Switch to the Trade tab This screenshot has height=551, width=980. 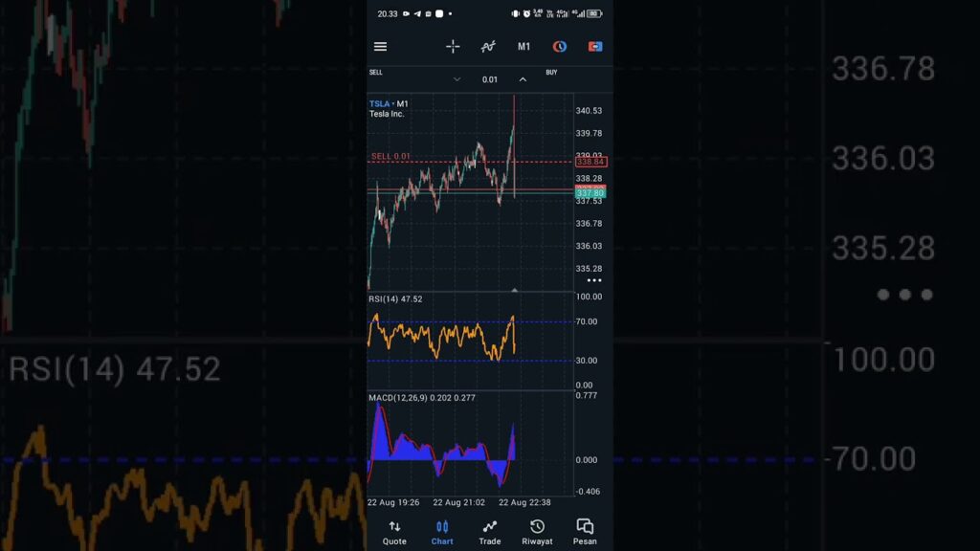[489, 533]
